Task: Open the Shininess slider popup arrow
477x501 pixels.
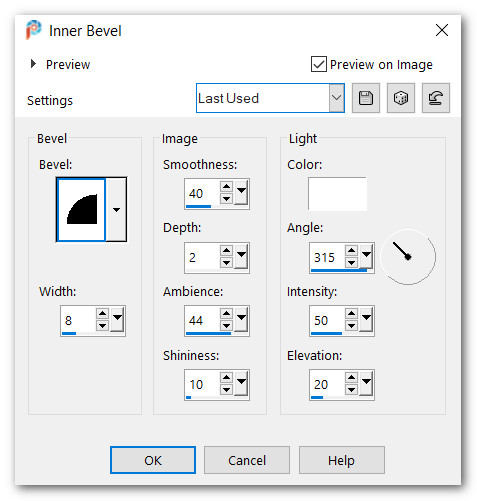Action: coord(241,383)
